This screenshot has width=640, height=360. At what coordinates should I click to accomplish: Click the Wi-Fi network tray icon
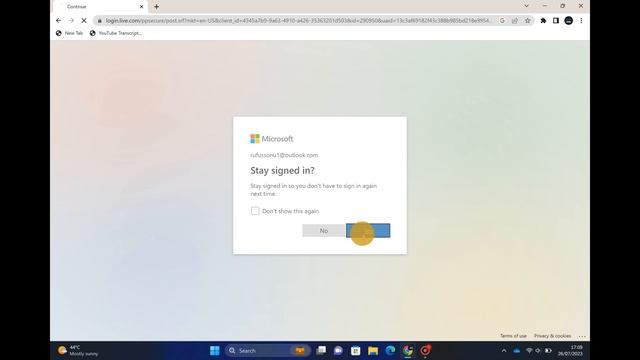pyautogui.click(x=529, y=351)
